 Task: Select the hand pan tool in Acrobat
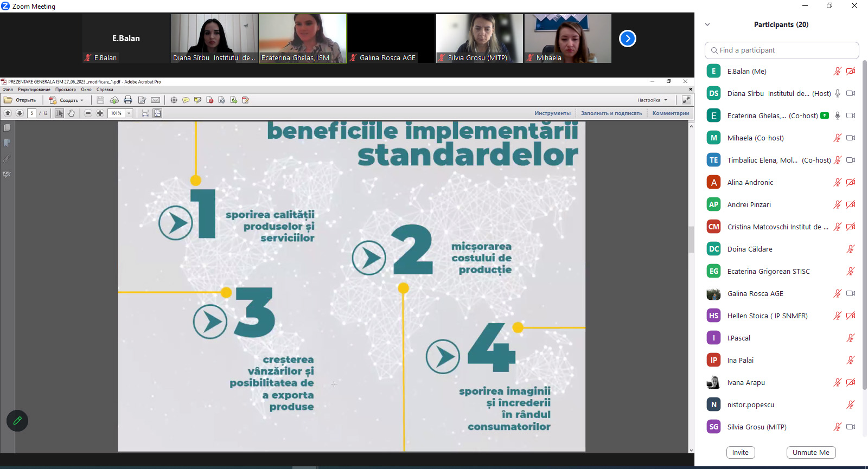point(71,113)
